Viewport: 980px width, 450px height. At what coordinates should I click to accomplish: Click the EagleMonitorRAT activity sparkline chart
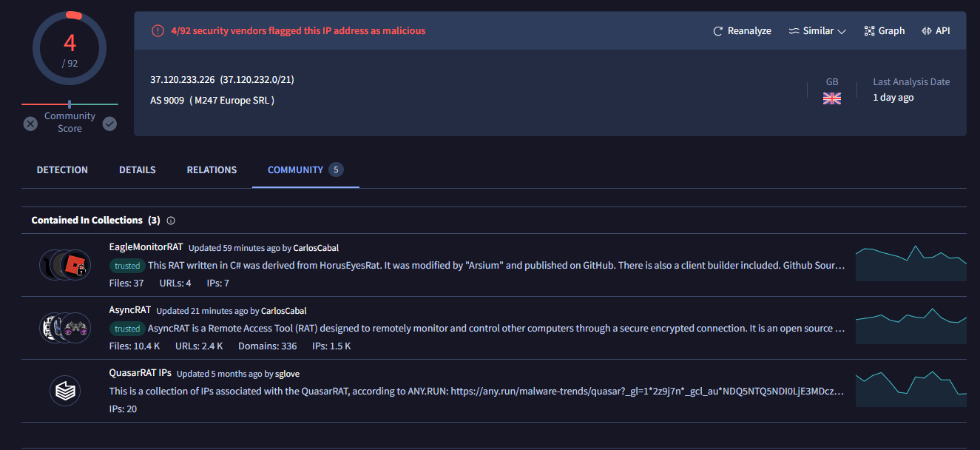[910, 262]
